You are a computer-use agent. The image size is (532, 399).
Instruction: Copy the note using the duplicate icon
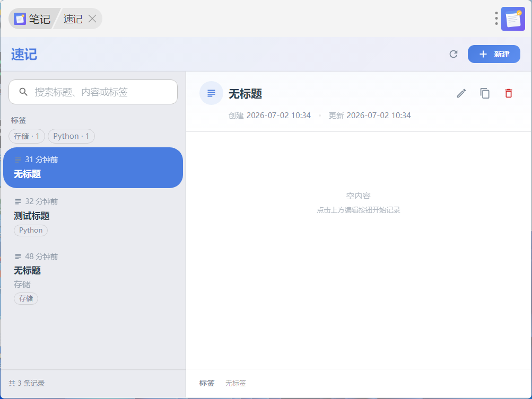pyautogui.click(x=485, y=93)
